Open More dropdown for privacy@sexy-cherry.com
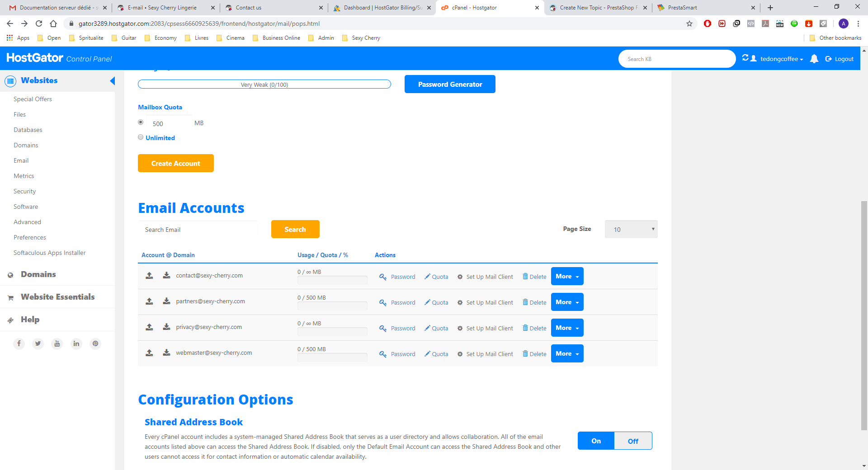This screenshot has width=868, height=470. [x=567, y=328]
